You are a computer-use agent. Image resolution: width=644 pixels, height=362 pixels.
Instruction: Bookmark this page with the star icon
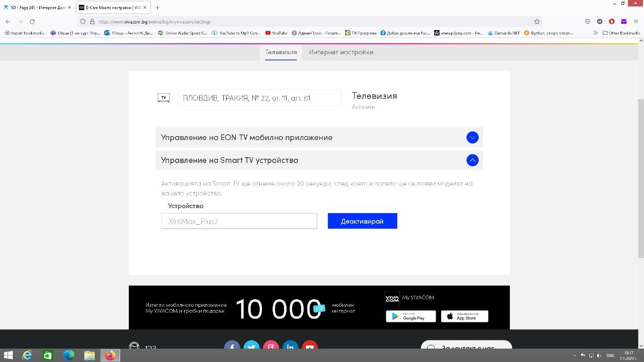(x=537, y=21)
